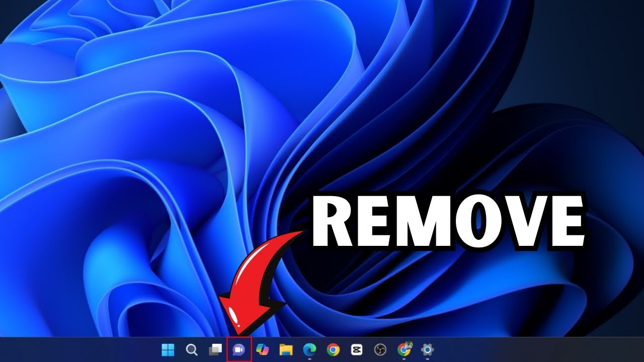Open the Teams Chat taskbar icon

(239, 349)
